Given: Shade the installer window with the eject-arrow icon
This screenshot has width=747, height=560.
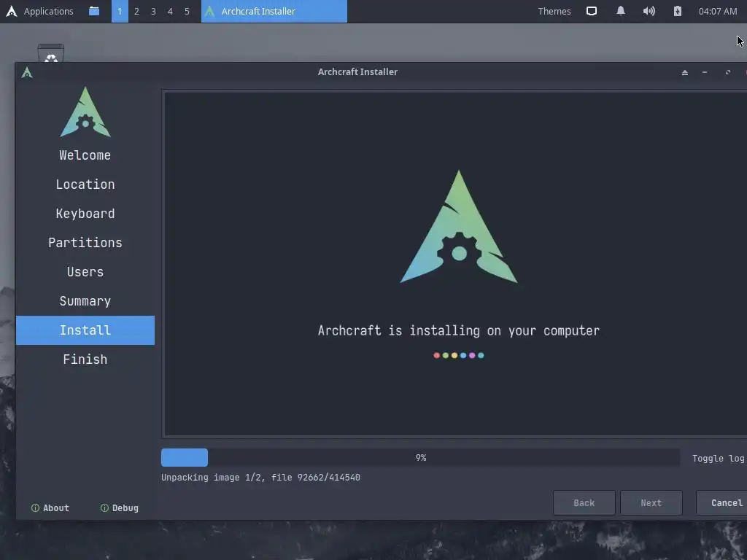Looking at the screenshot, I should [x=684, y=72].
